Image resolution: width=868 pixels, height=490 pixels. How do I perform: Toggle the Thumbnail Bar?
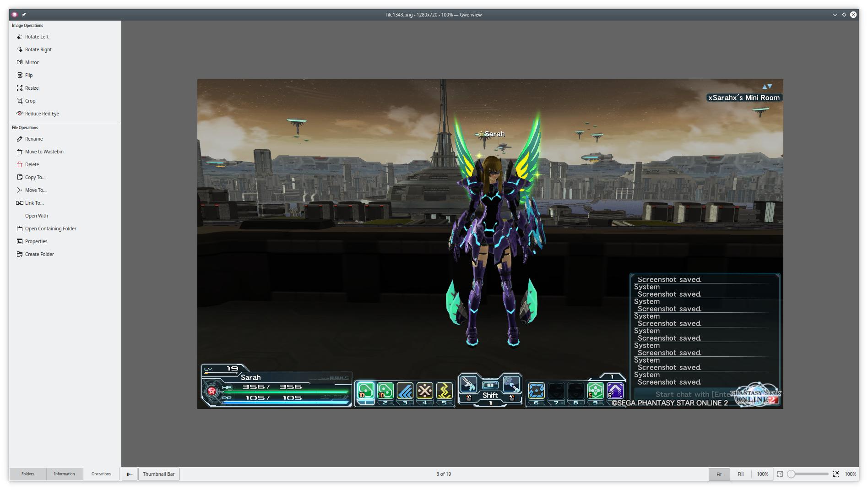pos(158,474)
